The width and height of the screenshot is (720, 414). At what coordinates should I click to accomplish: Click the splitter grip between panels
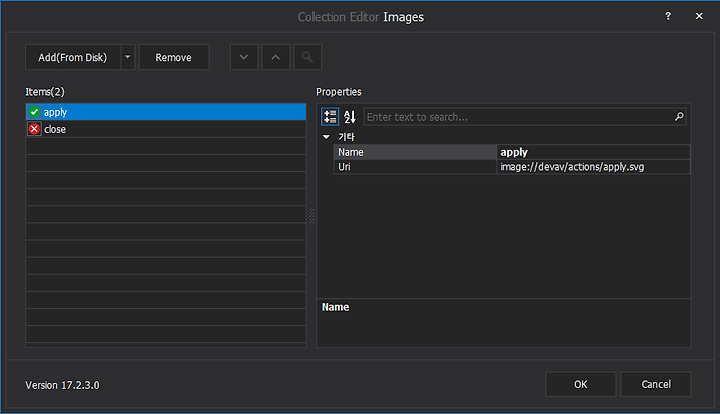[x=312, y=216]
